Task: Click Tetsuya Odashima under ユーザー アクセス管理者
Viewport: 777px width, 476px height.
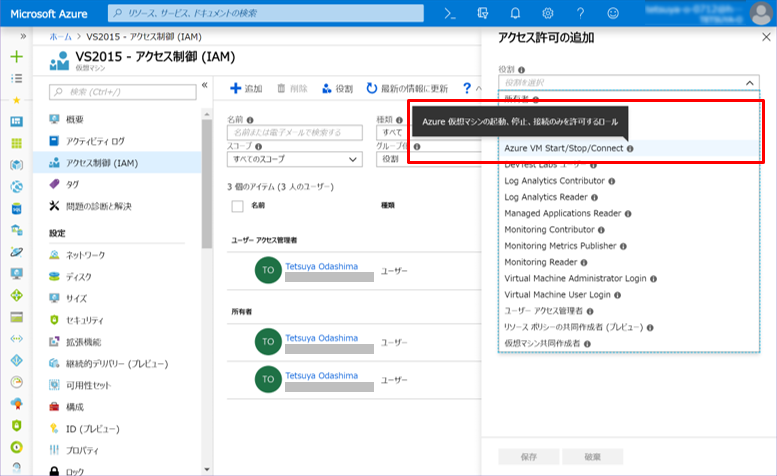Action: [321, 266]
